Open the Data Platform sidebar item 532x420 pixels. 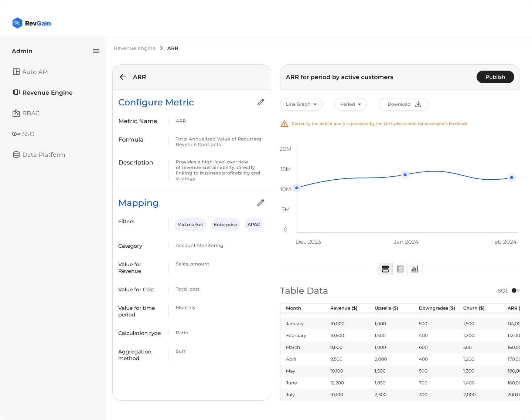coord(39,155)
